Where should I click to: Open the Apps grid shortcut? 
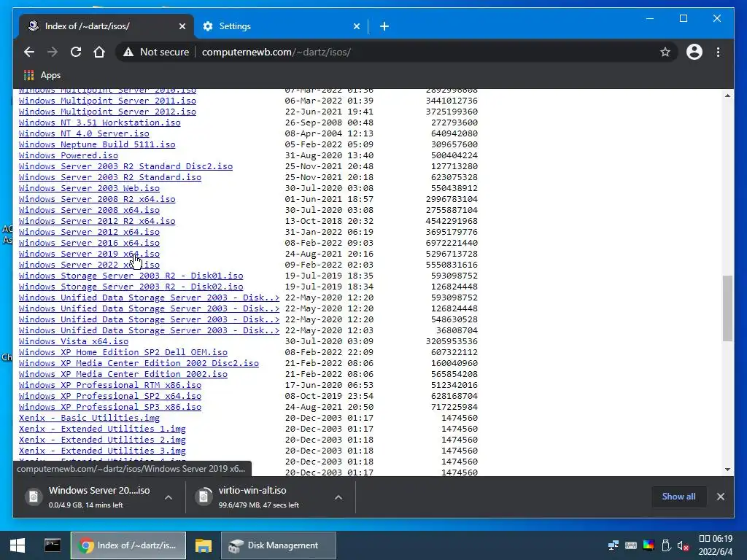[x=42, y=75]
